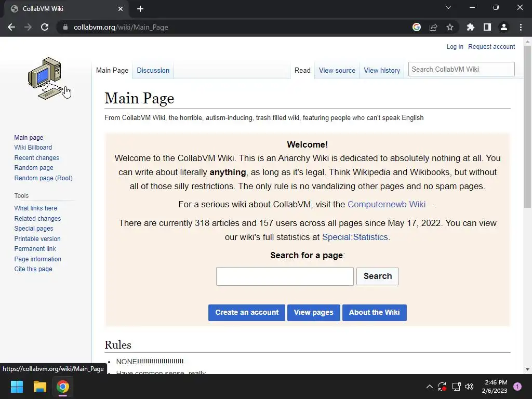Click the Google icon in address bar
The height and width of the screenshot is (399, 532).
tap(417, 27)
